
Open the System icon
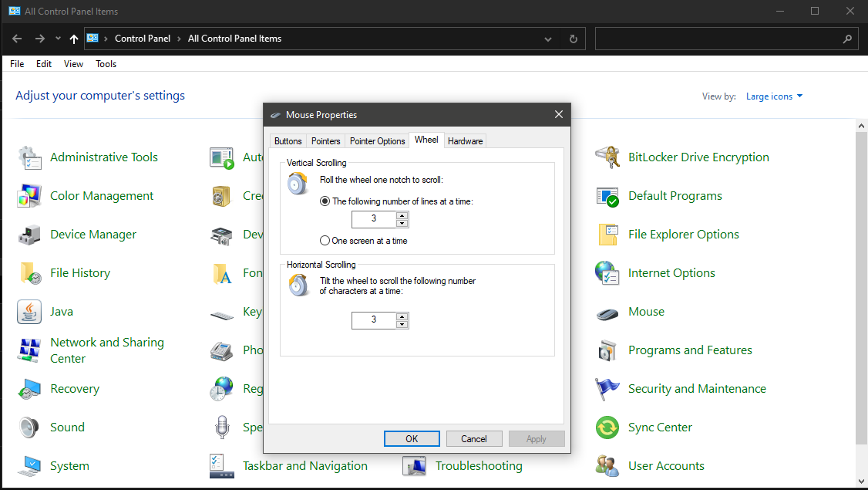pos(29,466)
